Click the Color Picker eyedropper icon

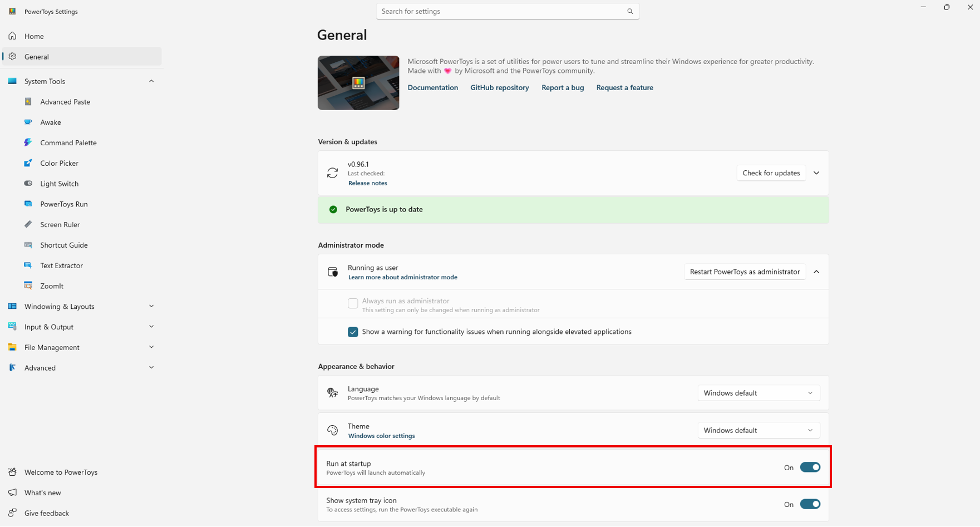click(x=28, y=163)
